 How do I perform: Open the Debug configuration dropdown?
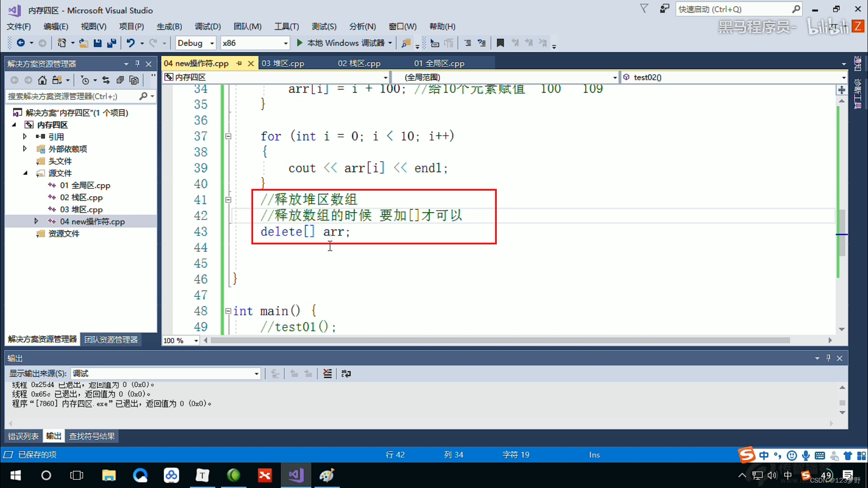[x=212, y=43]
